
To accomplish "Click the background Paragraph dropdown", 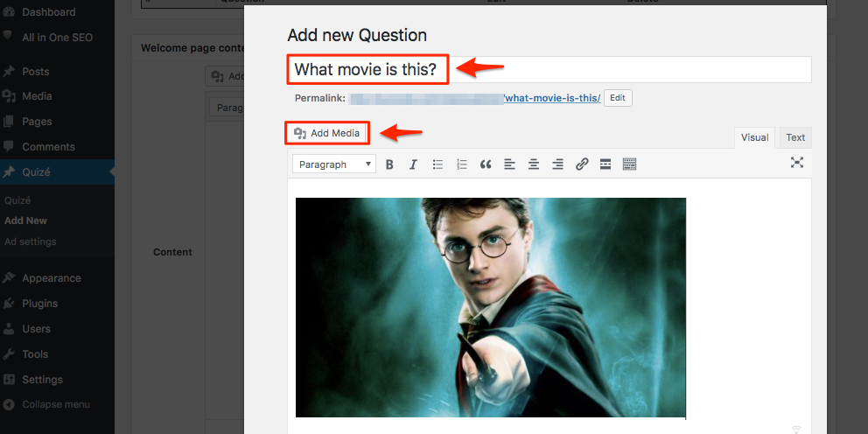I will point(227,108).
